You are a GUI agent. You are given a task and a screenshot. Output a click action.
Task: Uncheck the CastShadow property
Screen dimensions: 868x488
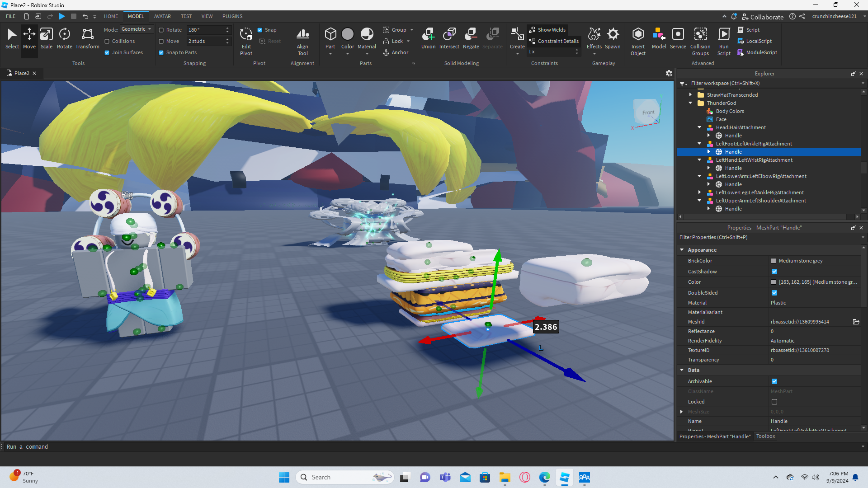tap(774, 272)
